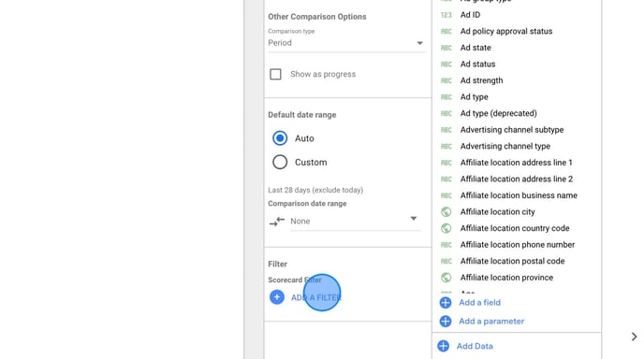Click plus icon next to Add a field
Image resolution: width=644 pixels, height=359 pixels.
tap(446, 303)
